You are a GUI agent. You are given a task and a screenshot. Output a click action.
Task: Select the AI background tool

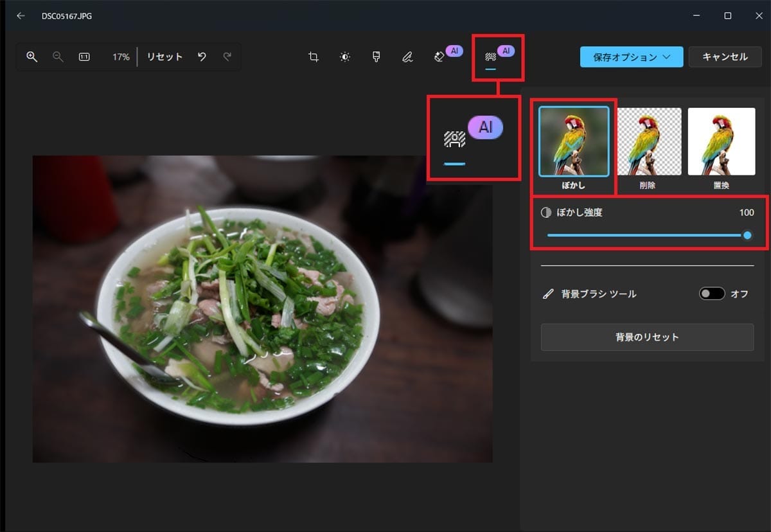click(x=492, y=57)
